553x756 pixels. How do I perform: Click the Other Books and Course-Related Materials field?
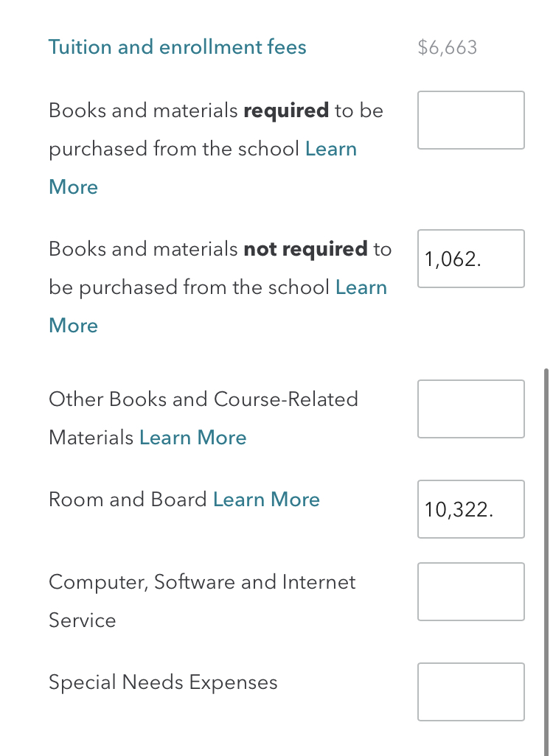[x=470, y=409]
